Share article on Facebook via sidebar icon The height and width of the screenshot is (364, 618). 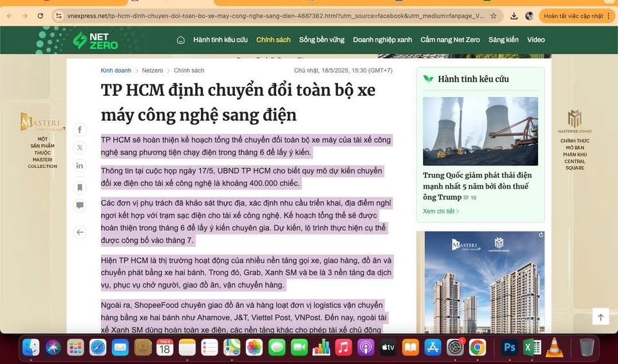[80, 130]
